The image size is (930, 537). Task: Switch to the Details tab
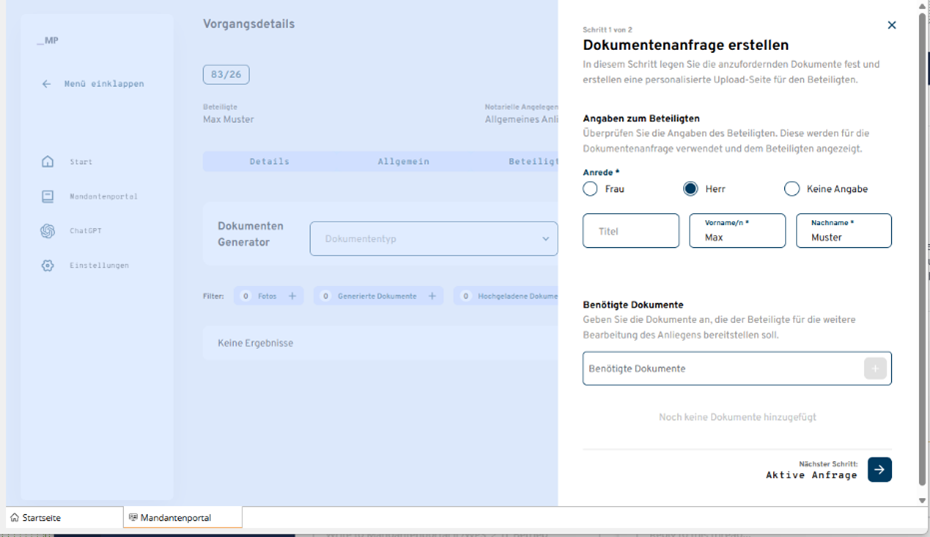pos(269,161)
